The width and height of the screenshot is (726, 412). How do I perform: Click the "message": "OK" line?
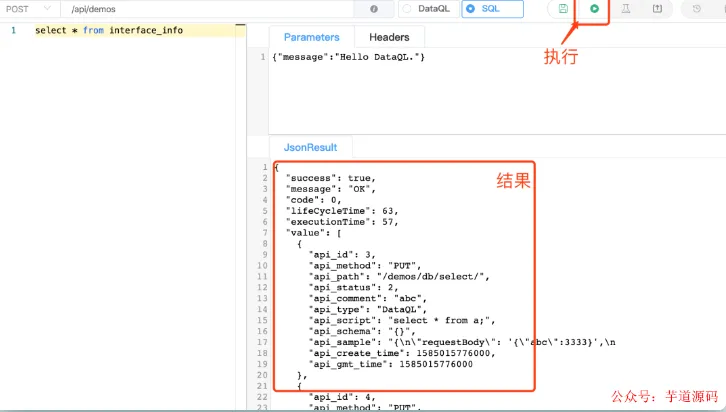331,189
